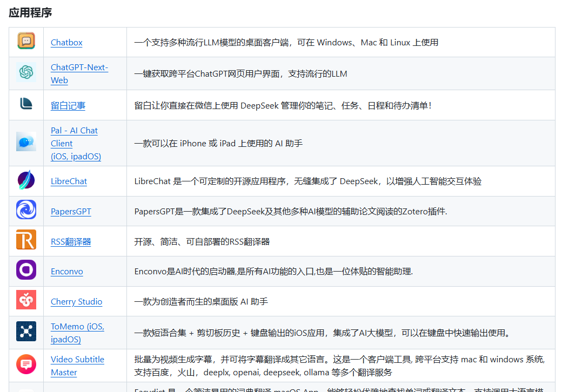Click the Cherry Studio red icon
Image resolution: width=562 pixels, height=392 pixels.
[x=25, y=301]
